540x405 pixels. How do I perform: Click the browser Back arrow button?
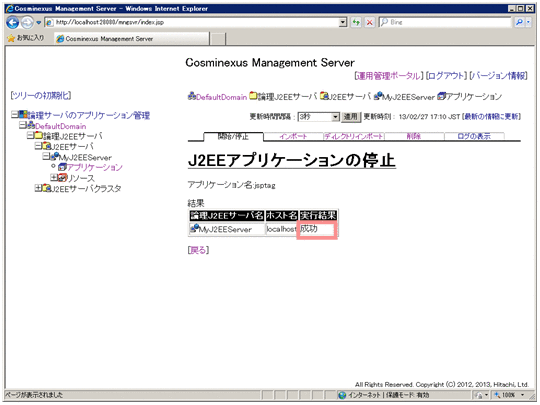[x=13, y=23]
